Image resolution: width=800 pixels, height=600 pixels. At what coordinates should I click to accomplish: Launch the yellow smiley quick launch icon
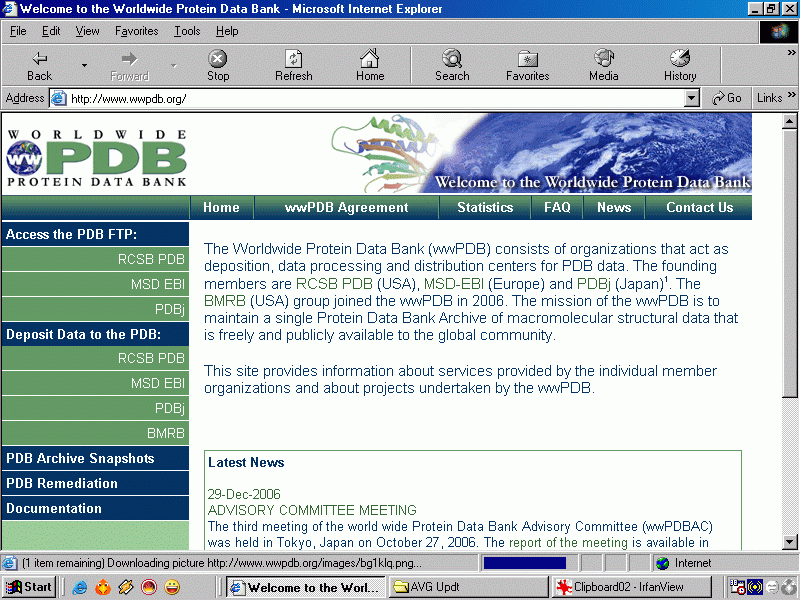[172, 587]
